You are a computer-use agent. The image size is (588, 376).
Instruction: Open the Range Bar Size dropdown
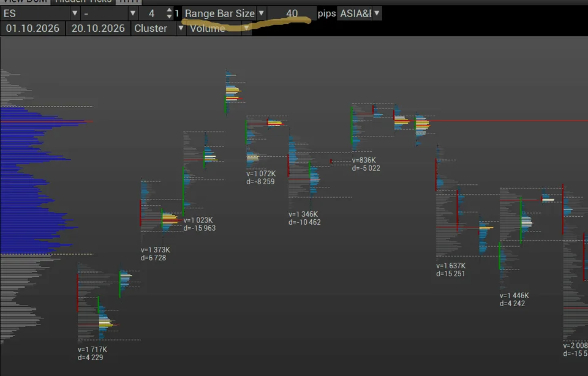pos(262,13)
